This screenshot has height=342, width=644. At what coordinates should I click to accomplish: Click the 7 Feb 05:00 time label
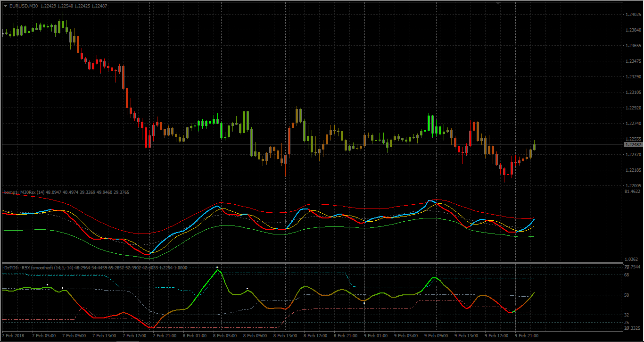coord(44,336)
